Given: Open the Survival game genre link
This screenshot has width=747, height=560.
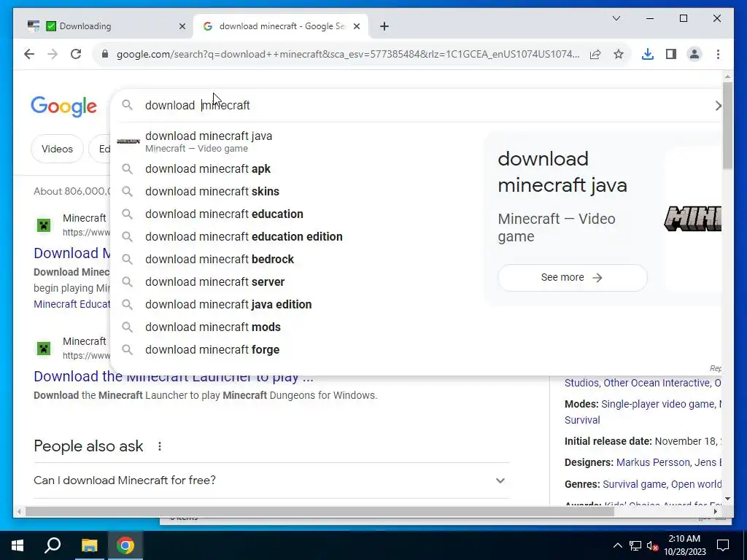Looking at the screenshot, I should 634,484.
